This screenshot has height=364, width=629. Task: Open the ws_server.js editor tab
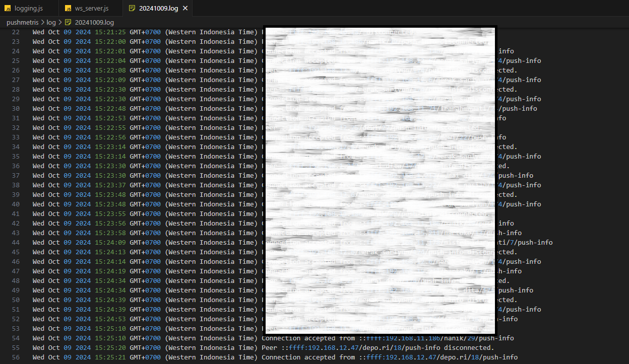91,8
